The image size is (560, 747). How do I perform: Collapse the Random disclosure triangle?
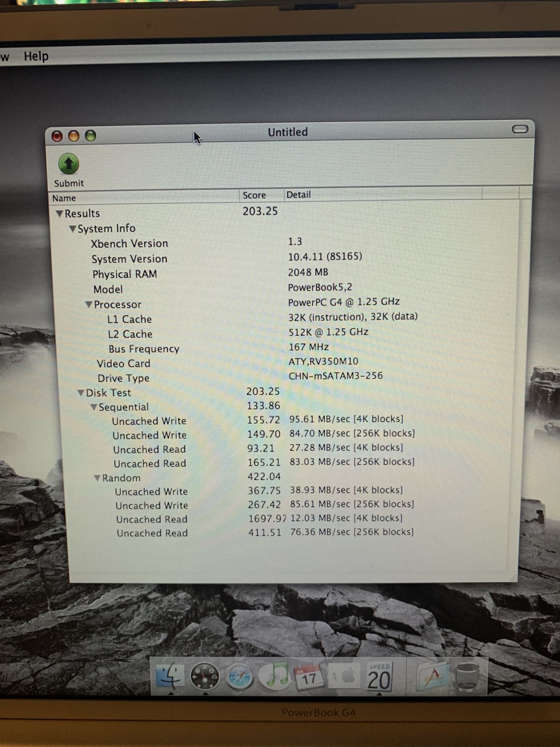pyautogui.click(x=97, y=478)
